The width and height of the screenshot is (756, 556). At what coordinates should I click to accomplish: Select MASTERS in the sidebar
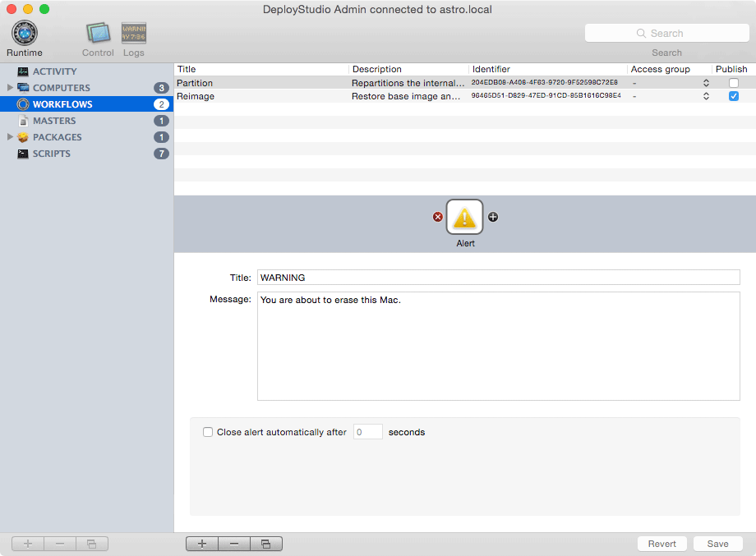coord(54,121)
